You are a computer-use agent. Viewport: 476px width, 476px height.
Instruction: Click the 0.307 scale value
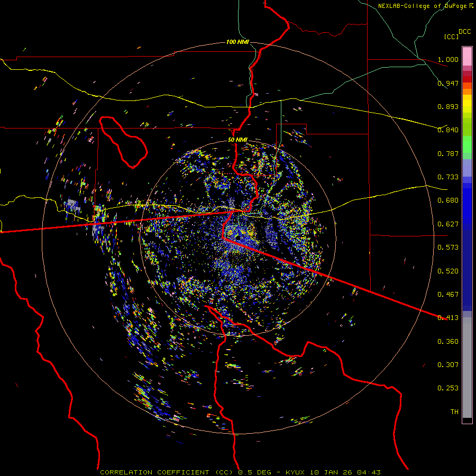(x=448, y=365)
